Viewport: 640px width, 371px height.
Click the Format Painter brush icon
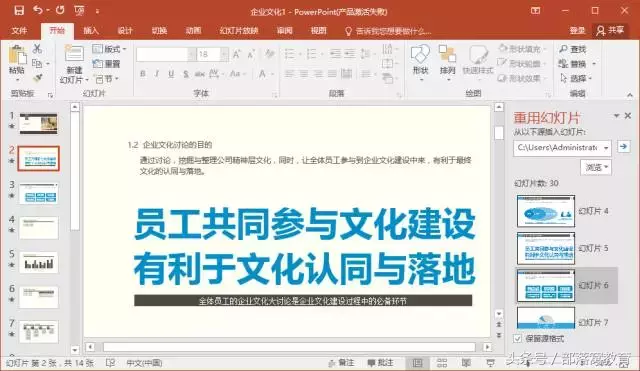point(38,78)
